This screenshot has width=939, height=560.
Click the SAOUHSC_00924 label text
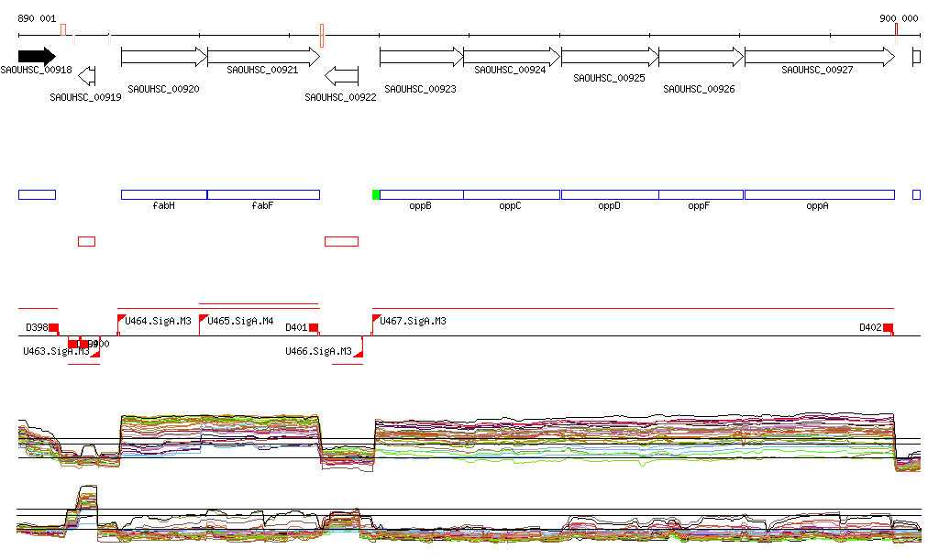pyautogui.click(x=510, y=70)
